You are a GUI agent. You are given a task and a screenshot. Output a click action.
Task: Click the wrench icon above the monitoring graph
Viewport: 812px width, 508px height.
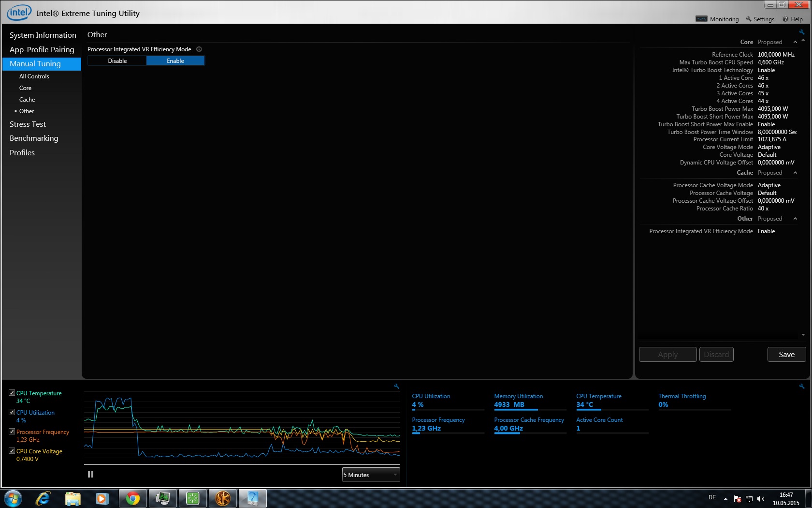point(396,386)
